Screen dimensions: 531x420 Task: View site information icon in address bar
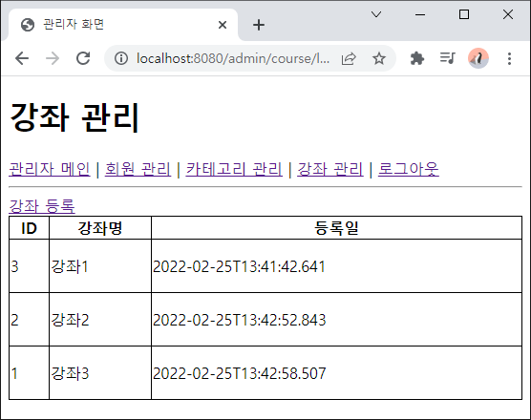click(121, 58)
